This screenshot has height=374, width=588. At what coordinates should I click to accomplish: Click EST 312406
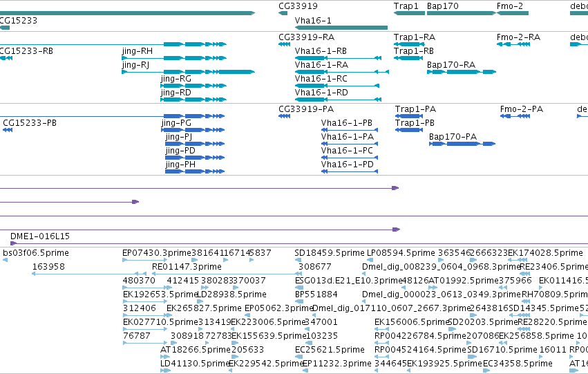(x=144, y=315)
